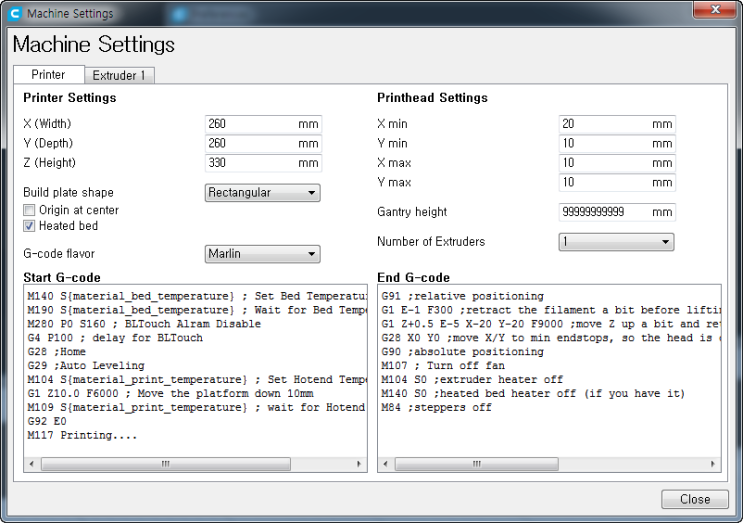Click 'M84 ;steppers off' line
Viewport: 743px width, 523px height.
coord(436,407)
